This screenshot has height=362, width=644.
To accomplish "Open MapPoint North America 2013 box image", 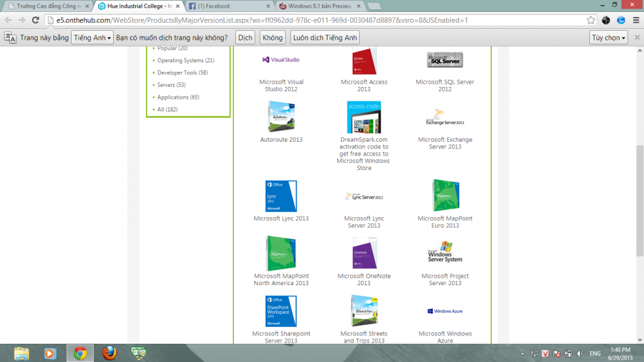I will pos(281,253).
